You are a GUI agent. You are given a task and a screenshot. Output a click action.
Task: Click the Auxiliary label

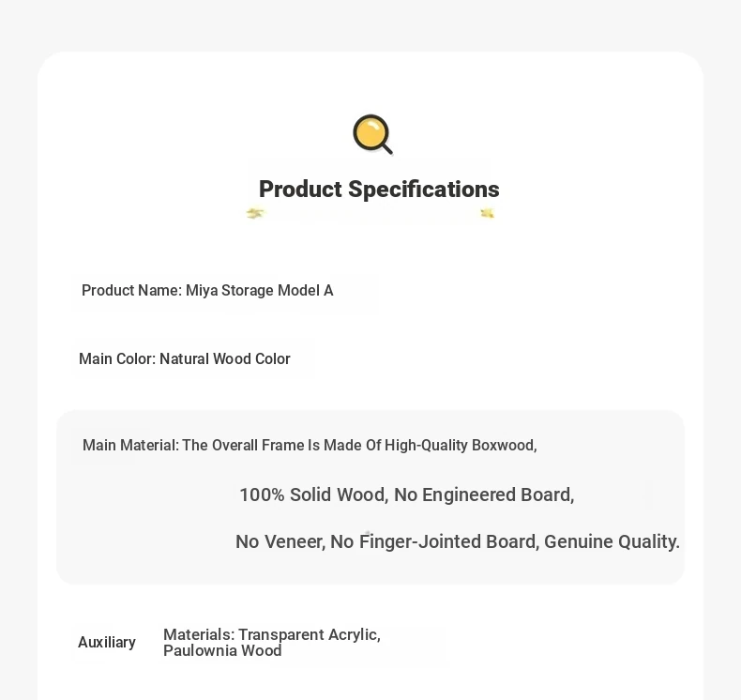pos(107,643)
